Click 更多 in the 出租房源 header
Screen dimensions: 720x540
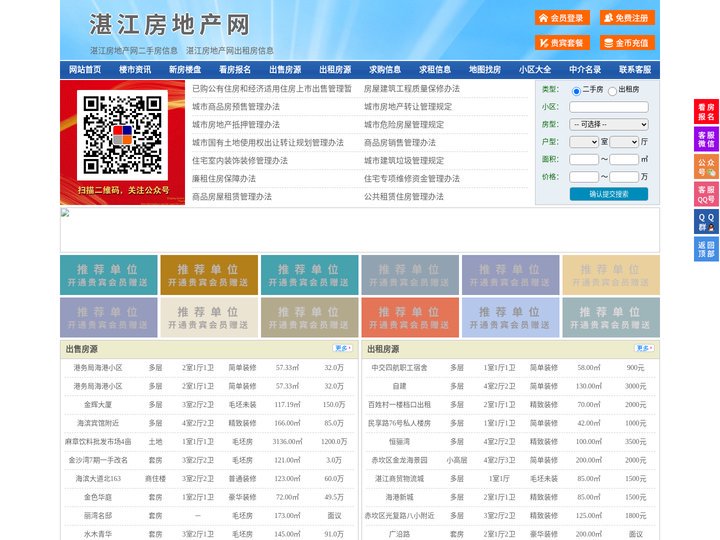[x=644, y=349]
